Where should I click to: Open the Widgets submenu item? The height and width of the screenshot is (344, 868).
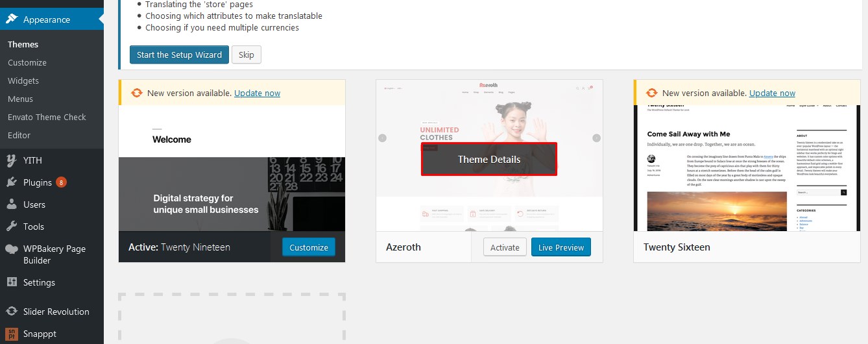click(x=23, y=81)
